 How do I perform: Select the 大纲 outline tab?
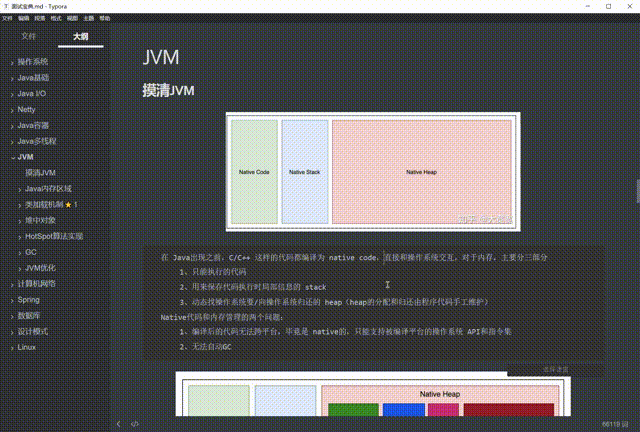coord(80,36)
